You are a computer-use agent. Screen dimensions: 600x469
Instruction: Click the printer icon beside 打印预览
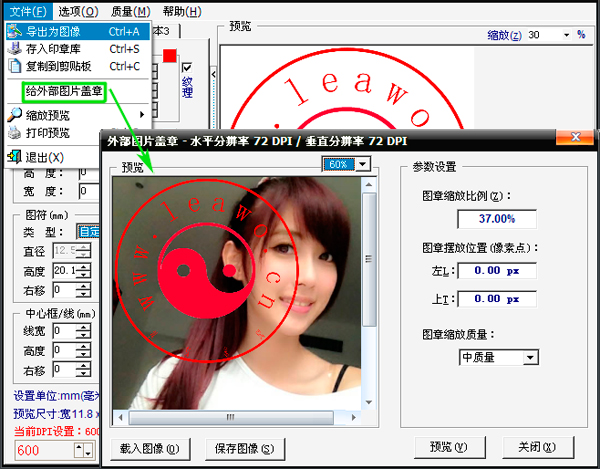pos(15,132)
